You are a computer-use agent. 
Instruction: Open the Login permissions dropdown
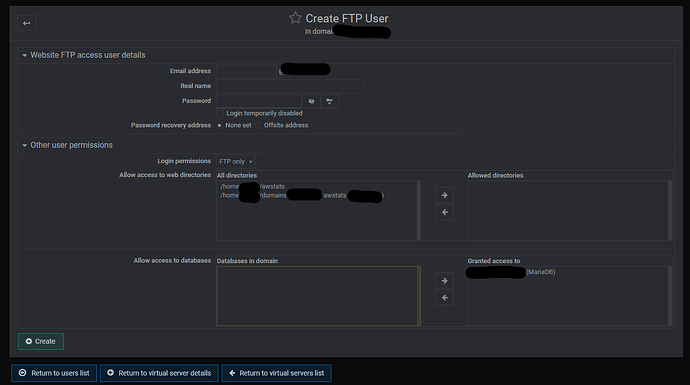point(235,161)
